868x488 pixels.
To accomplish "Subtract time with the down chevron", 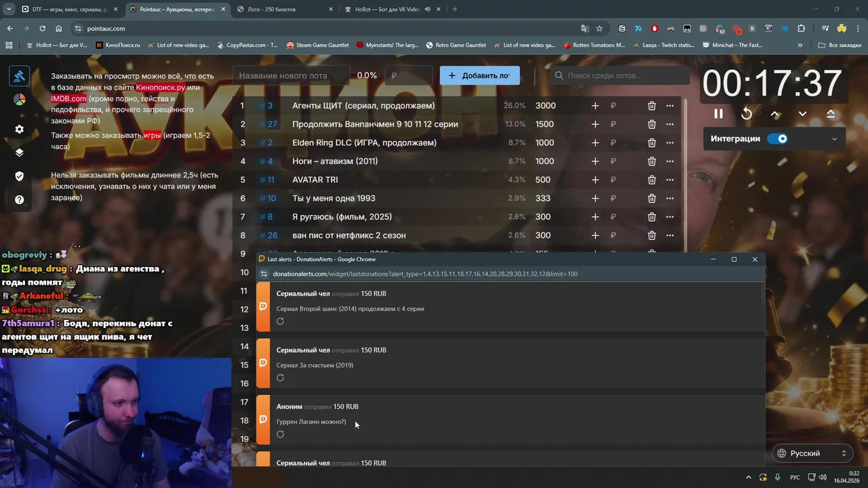I will 802,114.
